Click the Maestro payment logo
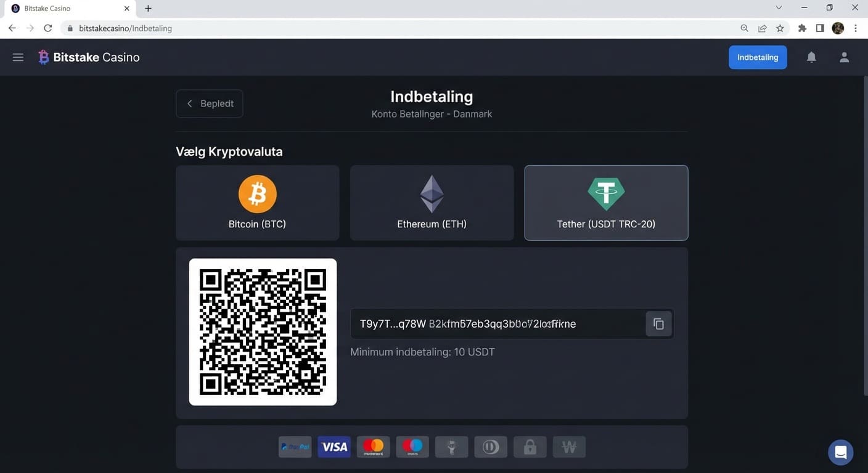 point(412,447)
